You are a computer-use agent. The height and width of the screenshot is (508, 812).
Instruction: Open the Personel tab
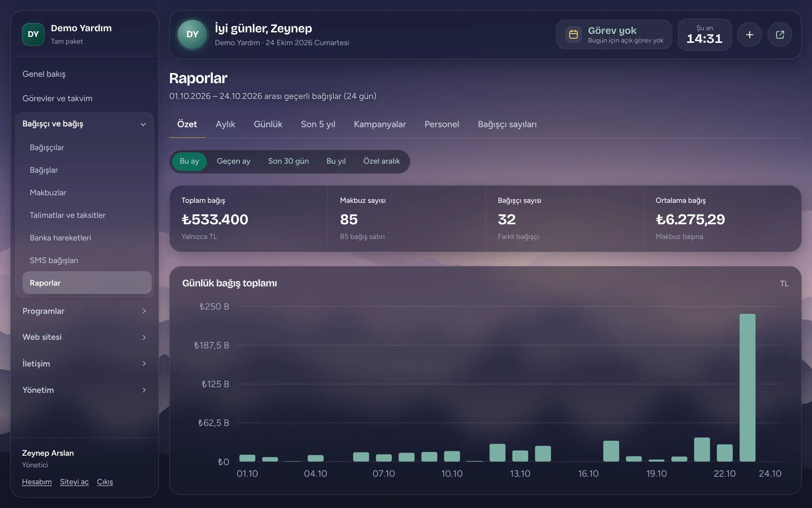coord(442,125)
